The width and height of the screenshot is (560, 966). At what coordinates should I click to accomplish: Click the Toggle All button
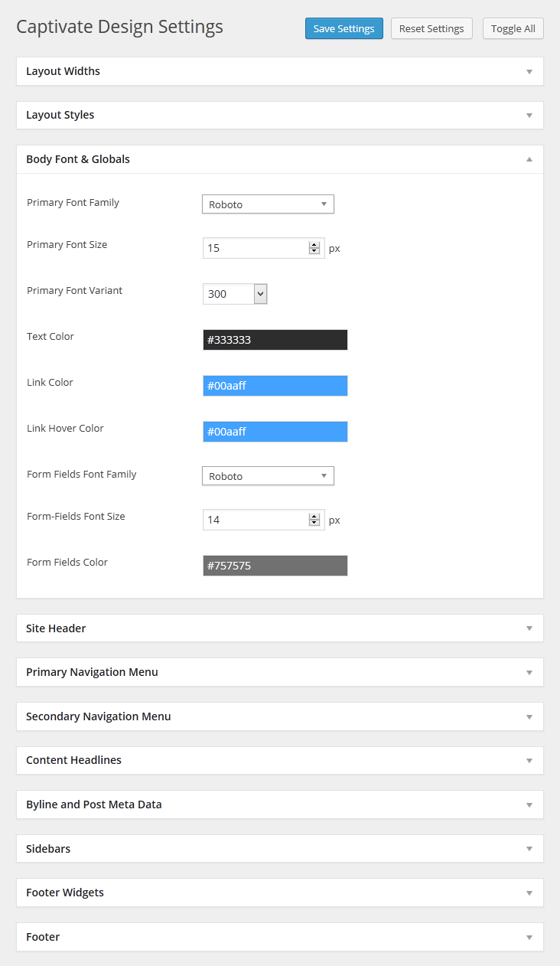click(x=513, y=28)
